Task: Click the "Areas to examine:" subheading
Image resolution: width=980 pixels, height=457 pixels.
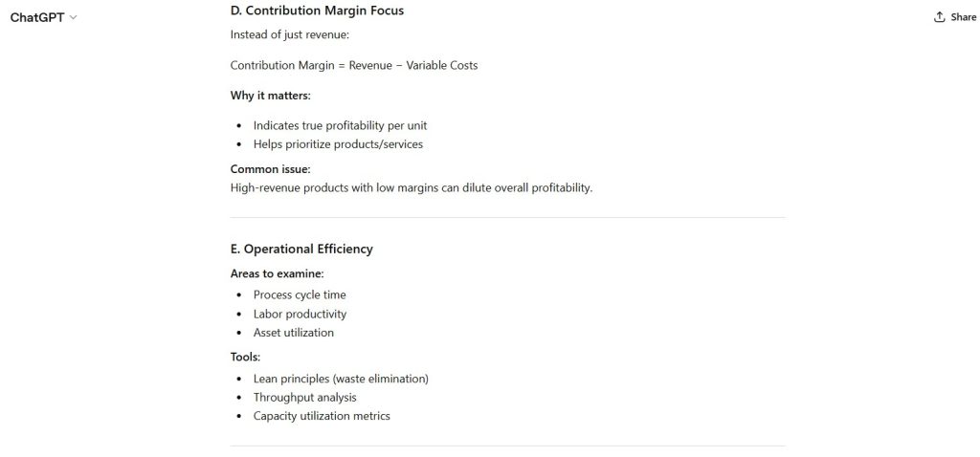Action: pyautogui.click(x=277, y=273)
